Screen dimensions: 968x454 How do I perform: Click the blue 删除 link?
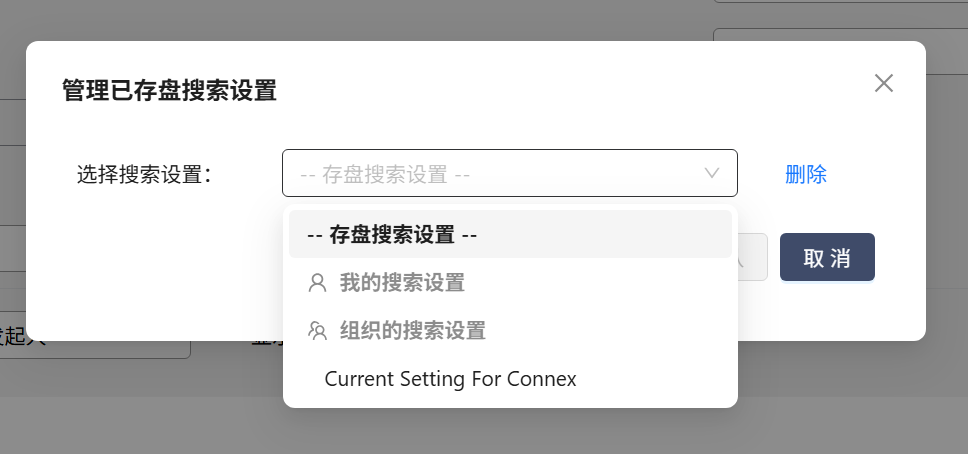point(806,174)
